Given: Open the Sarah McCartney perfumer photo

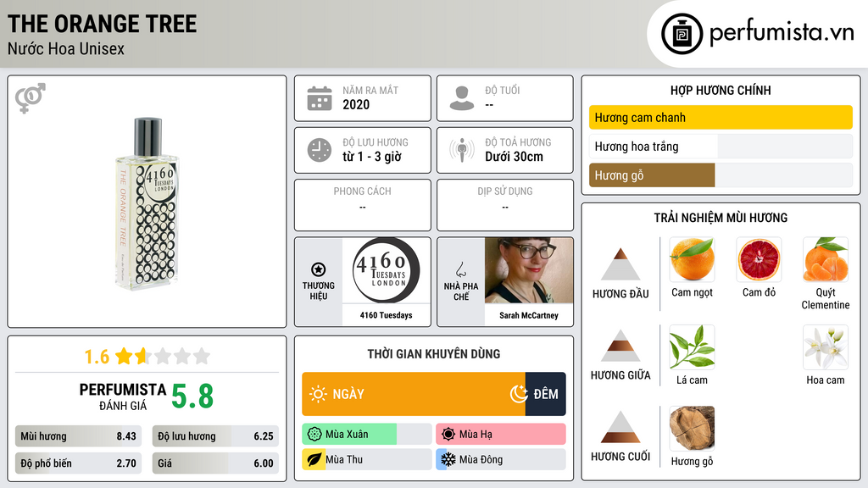Looking at the screenshot, I should point(529,270).
